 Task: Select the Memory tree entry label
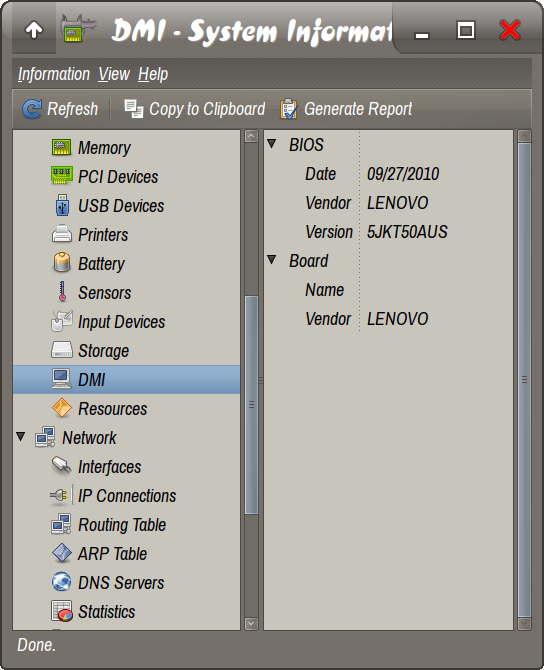[x=104, y=148]
